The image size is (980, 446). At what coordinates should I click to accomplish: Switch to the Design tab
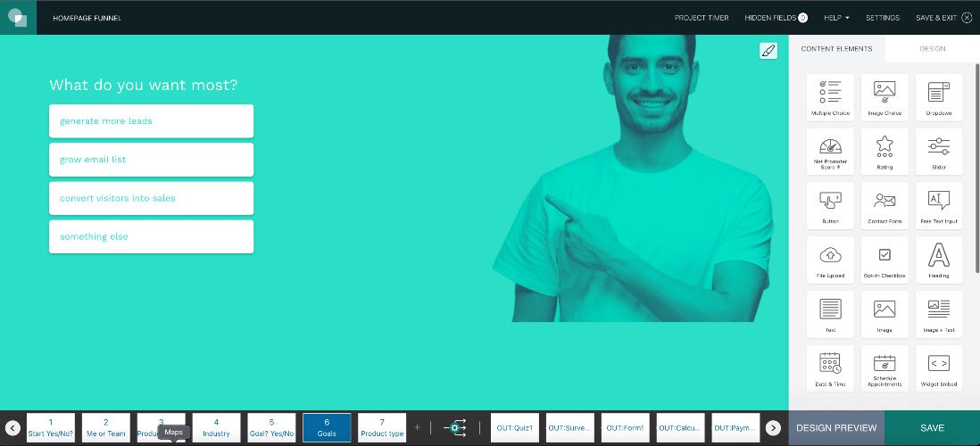point(932,49)
